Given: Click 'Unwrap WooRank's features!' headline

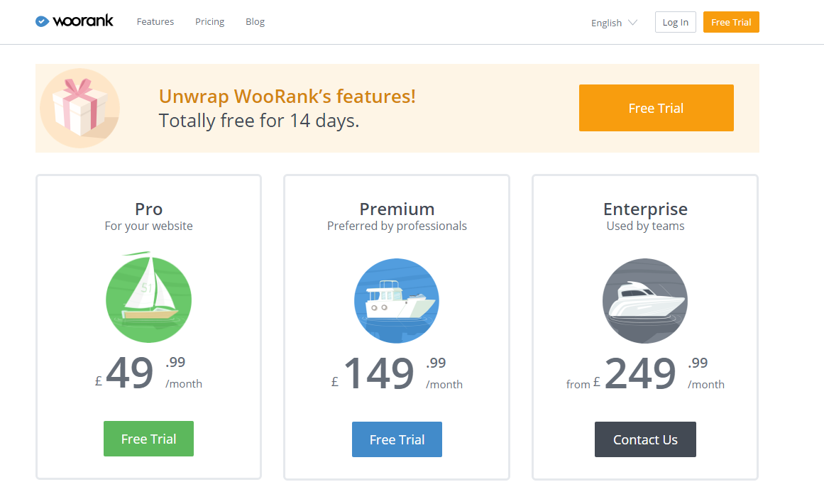Looking at the screenshot, I should click(287, 96).
